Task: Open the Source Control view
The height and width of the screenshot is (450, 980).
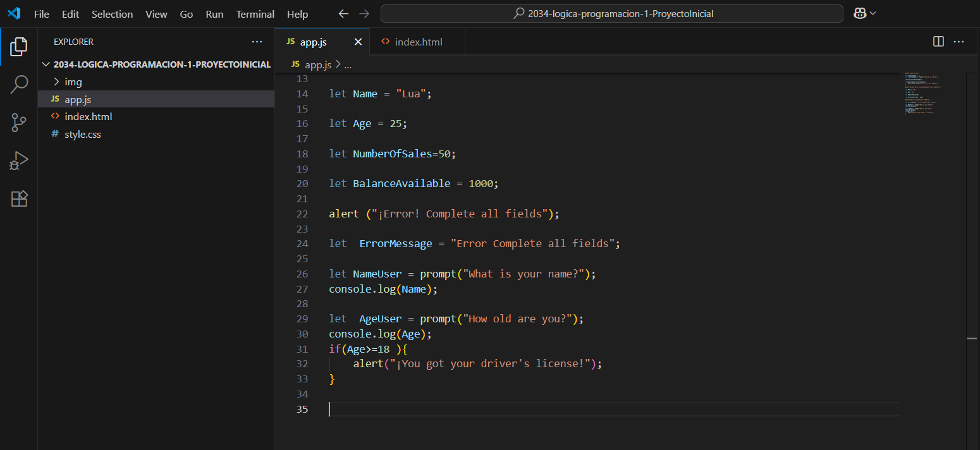Action: point(19,123)
